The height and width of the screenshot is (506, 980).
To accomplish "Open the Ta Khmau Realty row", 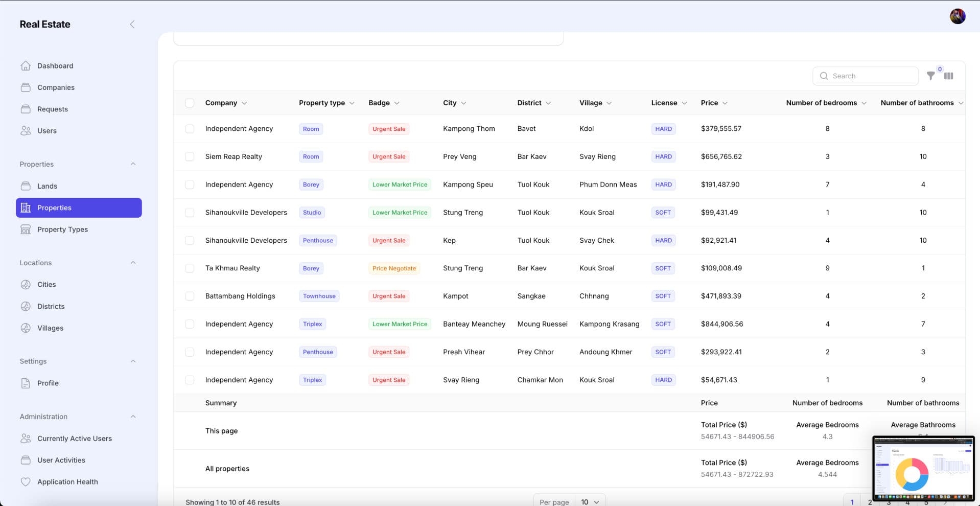I will click(x=569, y=268).
